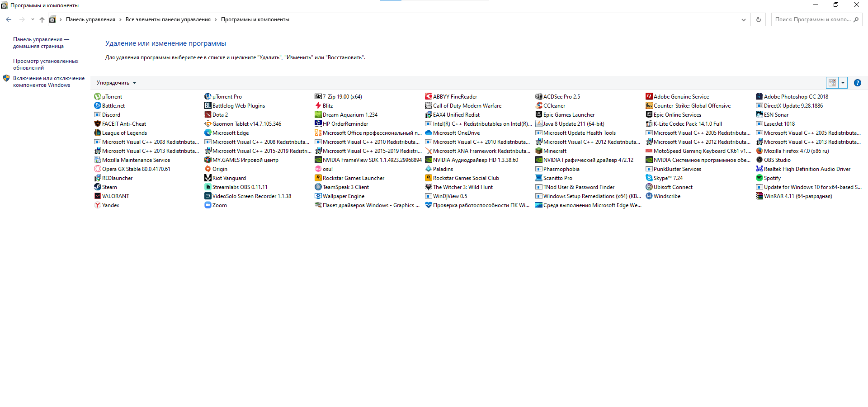Click the Microsoft Edge icon
Viewport: 868px width, 407px height.
coord(208,133)
